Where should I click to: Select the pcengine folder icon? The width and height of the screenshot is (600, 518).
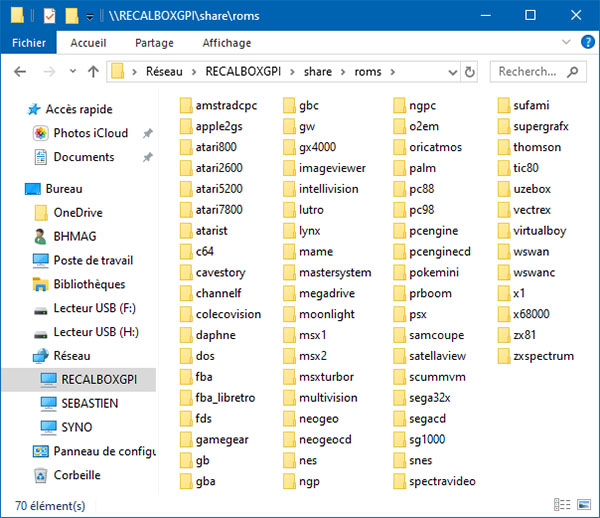(399, 231)
